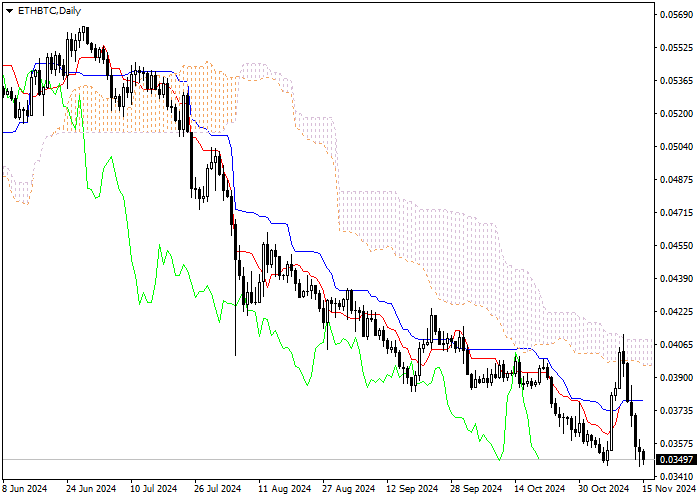Image resolution: width=700 pixels, height=500 pixels.
Task: Click the 0.05690 price axis label
Action: pyautogui.click(x=676, y=15)
